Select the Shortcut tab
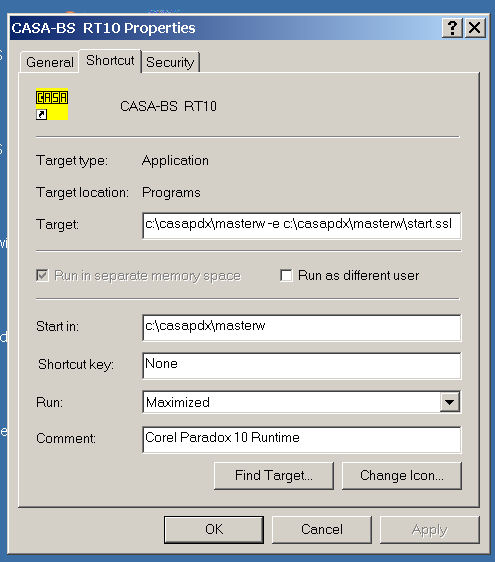This screenshot has height=562, width=495. [110, 61]
